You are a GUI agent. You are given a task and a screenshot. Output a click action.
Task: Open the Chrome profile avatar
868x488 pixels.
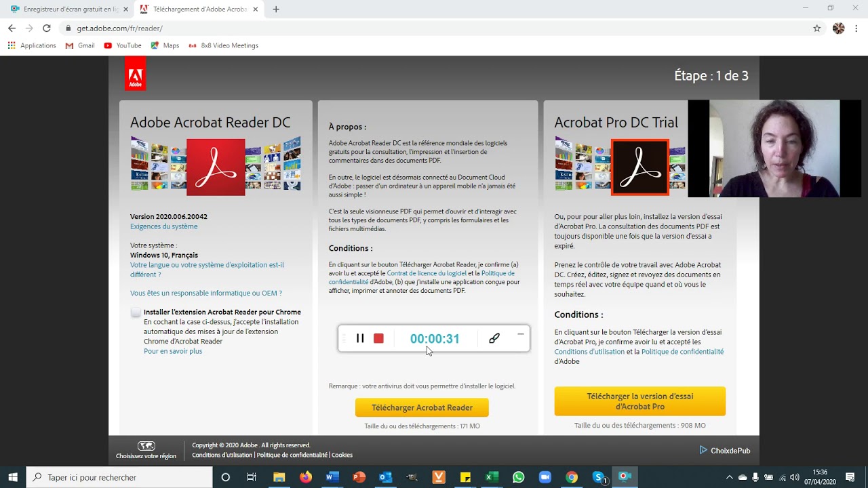[839, 28]
